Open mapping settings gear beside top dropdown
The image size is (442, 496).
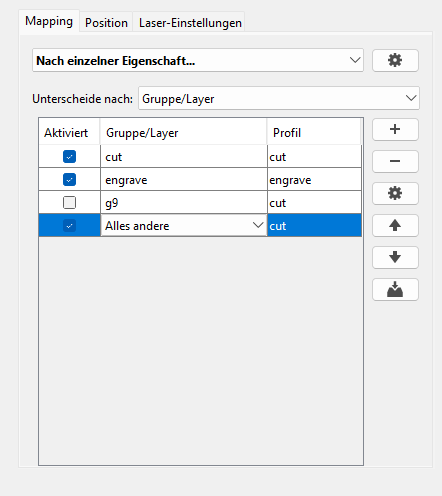[x=395, y=60]
